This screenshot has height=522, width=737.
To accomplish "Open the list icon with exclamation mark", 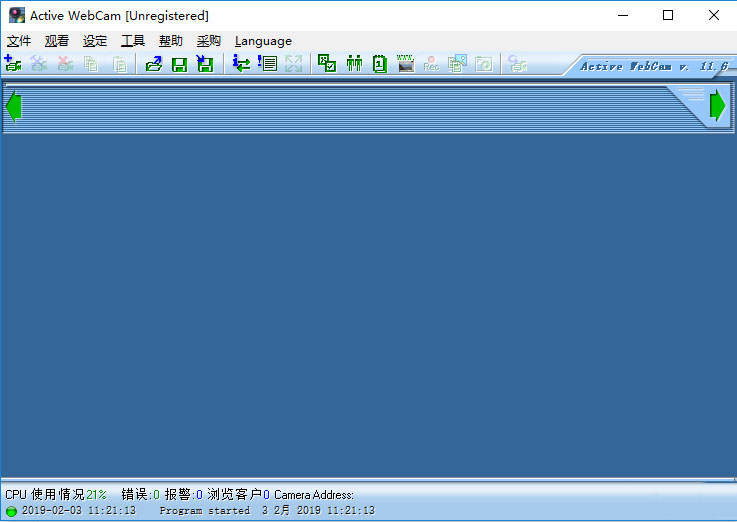I will click(267, 64).
